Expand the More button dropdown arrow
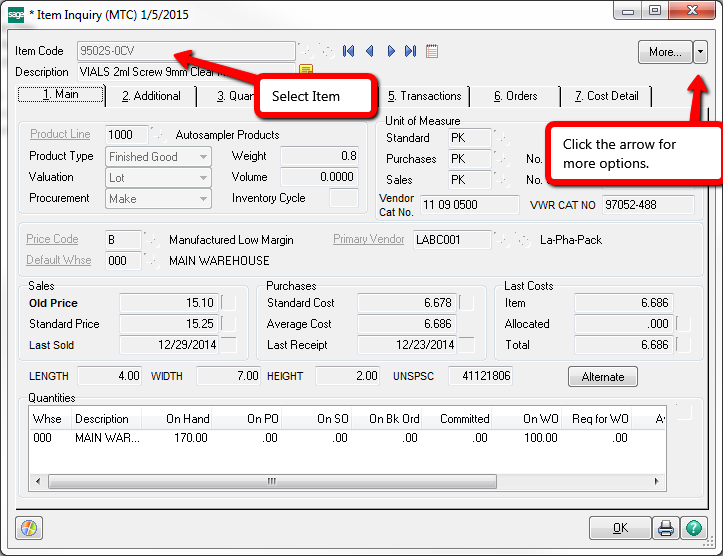 700,51
